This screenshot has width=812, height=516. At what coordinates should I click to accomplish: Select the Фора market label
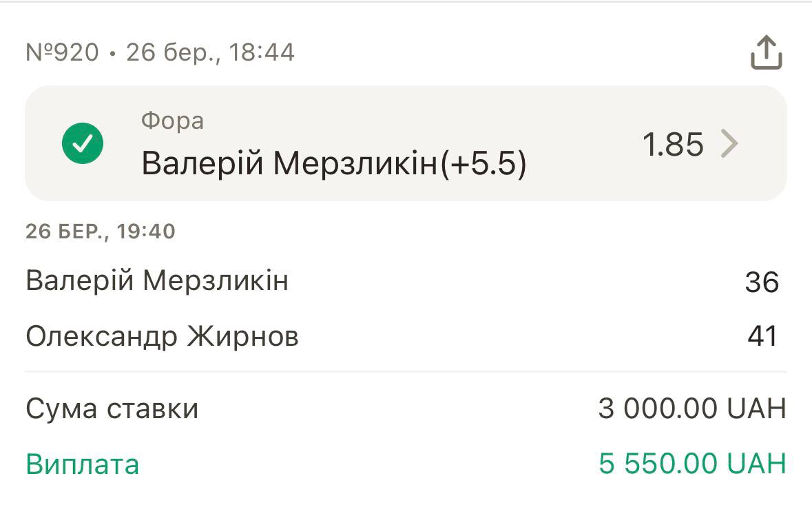coord(172,121)
